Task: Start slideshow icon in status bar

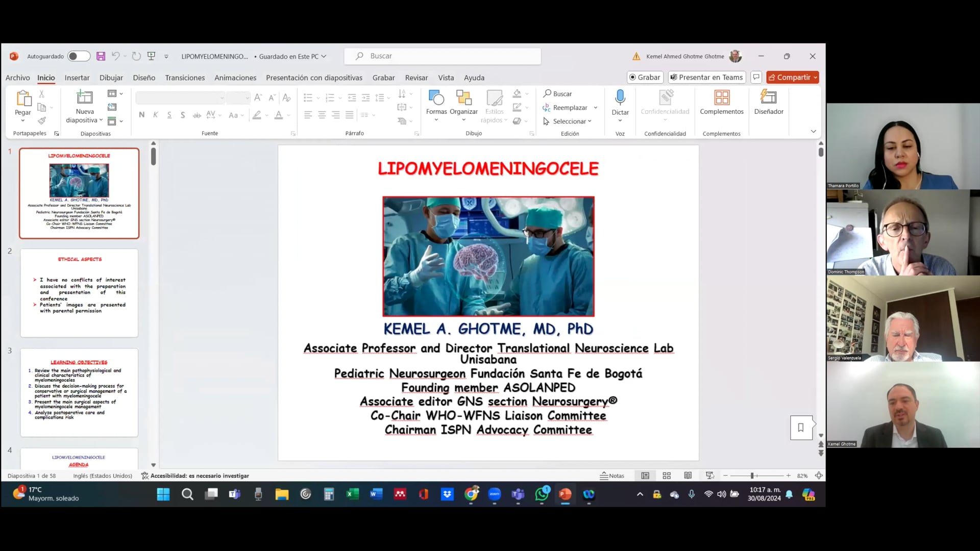Action: pyautogui.click(x=709, y=475)
